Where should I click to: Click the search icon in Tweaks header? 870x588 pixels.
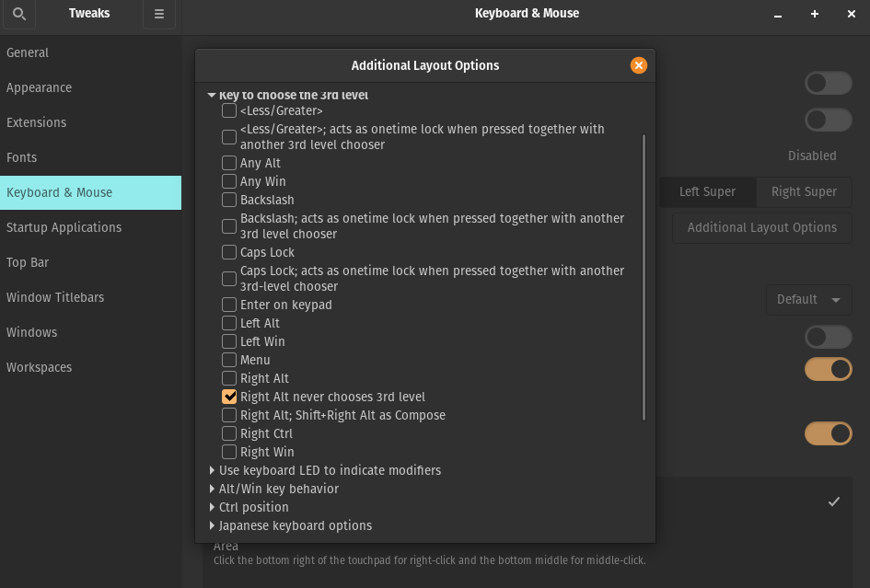point(19,14)
